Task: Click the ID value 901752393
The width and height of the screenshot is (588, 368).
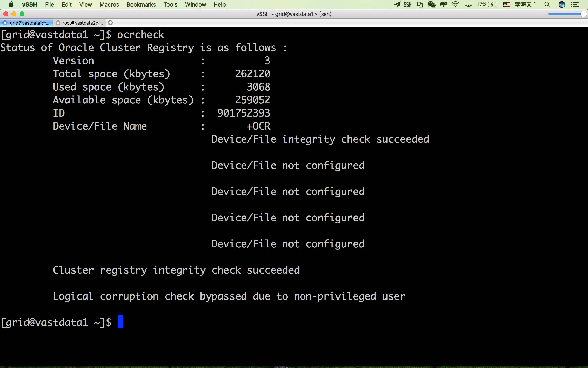Action: pos(244,113)
